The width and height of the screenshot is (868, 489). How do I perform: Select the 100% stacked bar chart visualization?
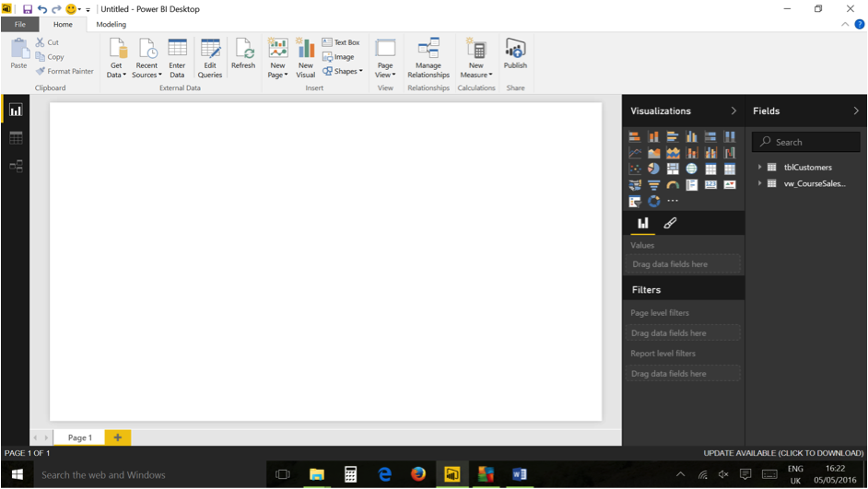coord(710,136)
